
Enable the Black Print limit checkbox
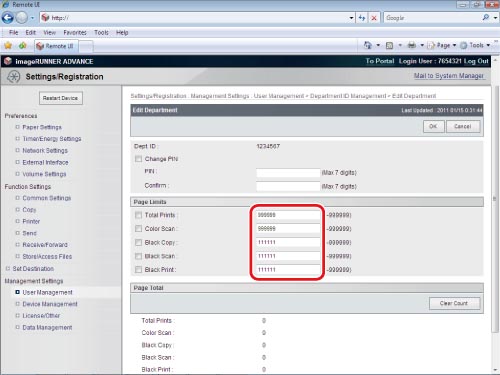[x=138, y=270]
